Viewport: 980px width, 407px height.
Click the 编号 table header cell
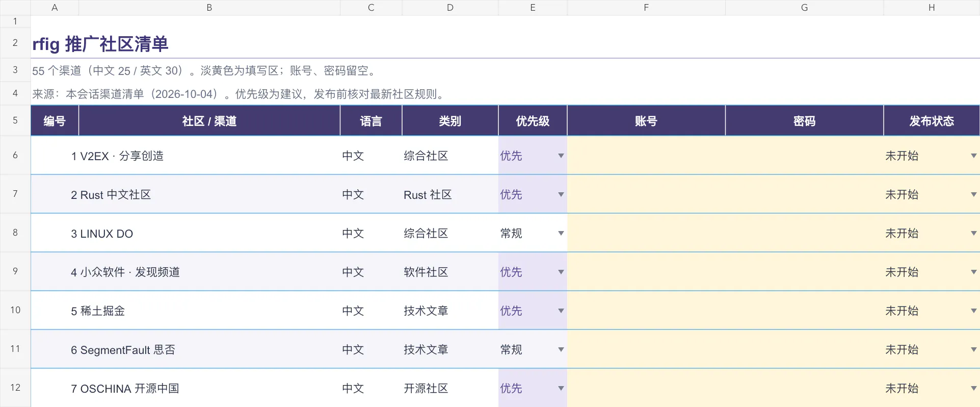(x=55, y=121)
